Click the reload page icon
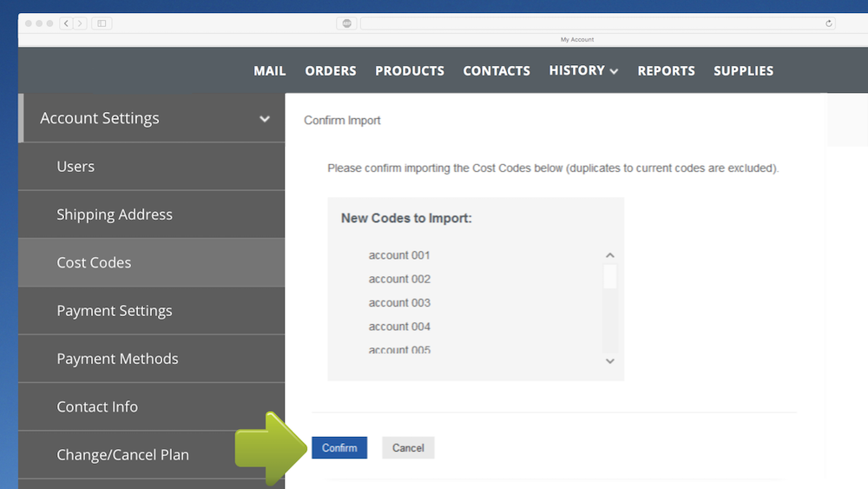The width and height of the screenshot is (868, 489). (x=829, y=23)
